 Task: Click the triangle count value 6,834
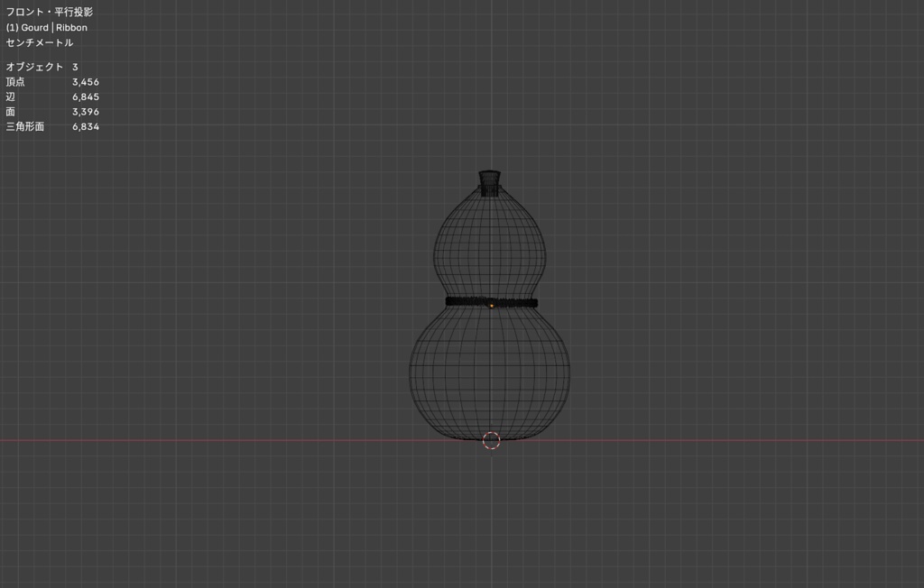pyautogui.click(x=86, y=126)
